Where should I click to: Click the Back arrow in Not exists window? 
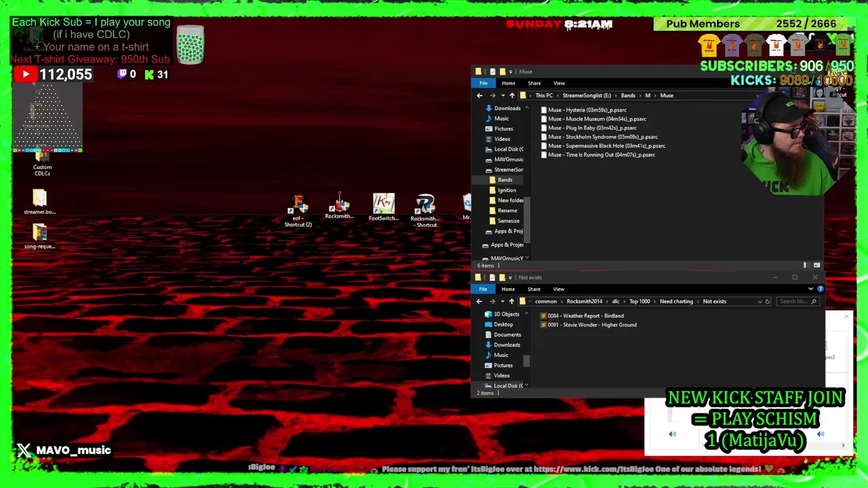[479, 302]
